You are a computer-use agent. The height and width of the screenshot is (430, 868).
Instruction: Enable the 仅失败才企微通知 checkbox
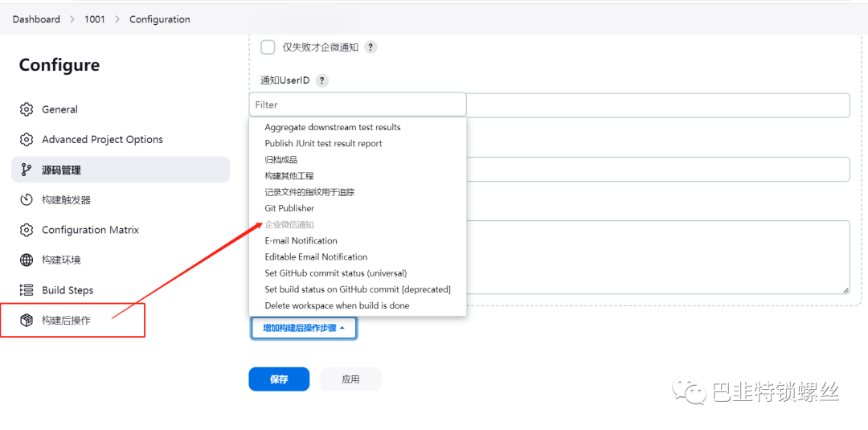[268, 47]
